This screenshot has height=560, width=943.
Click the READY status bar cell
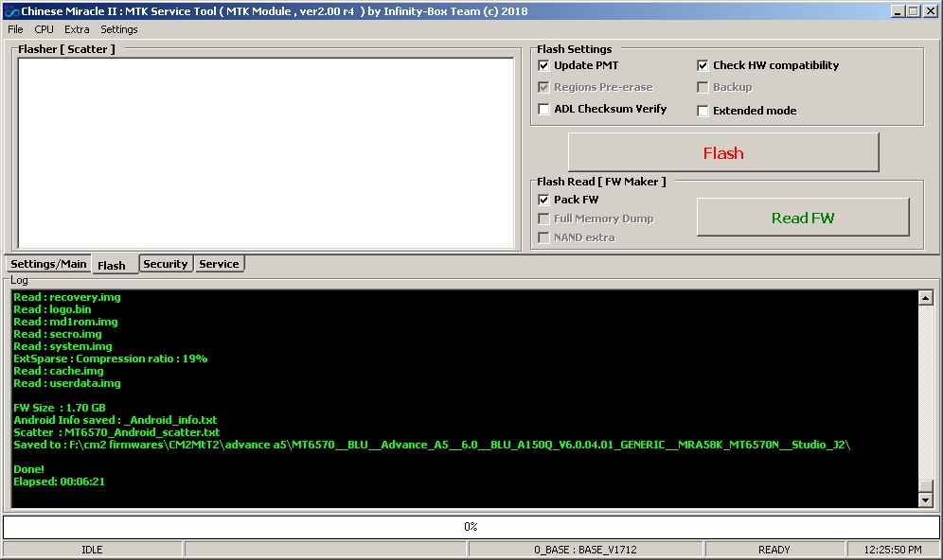point(774,550)
